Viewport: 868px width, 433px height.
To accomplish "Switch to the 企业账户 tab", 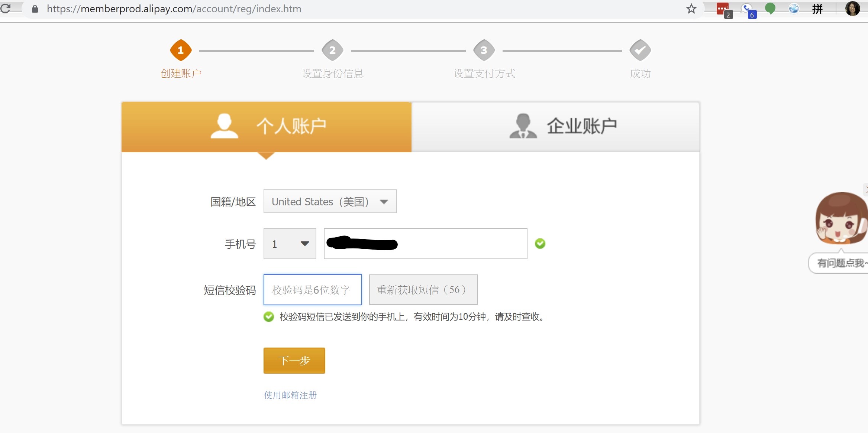I will (x=556, y=127).
